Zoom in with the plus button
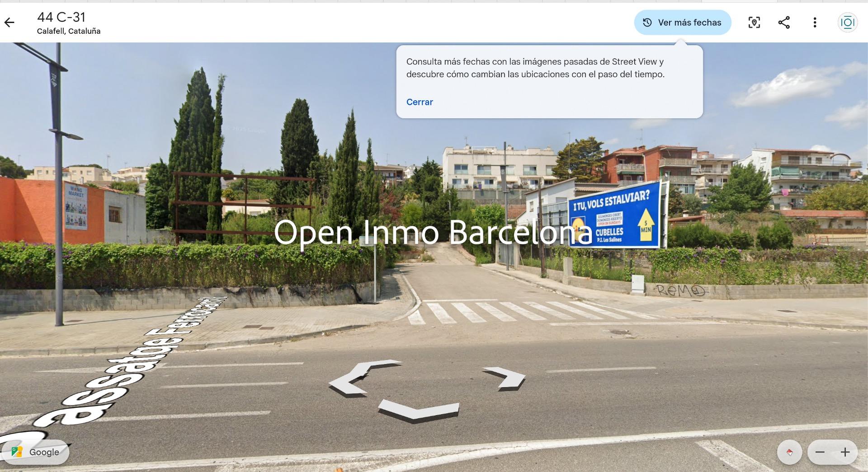The width and height of the screenshot is (868, 472). (x=845, y=452)
